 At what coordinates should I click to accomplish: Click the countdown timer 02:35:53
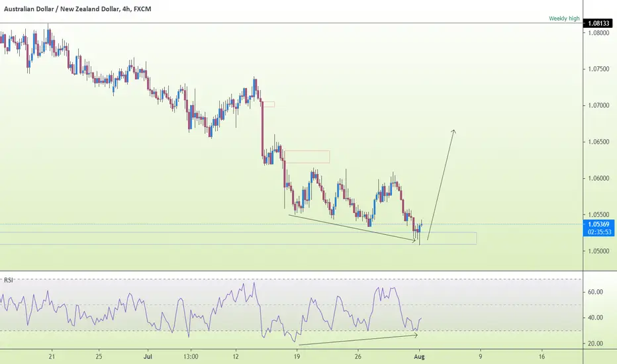click(600, 232)
